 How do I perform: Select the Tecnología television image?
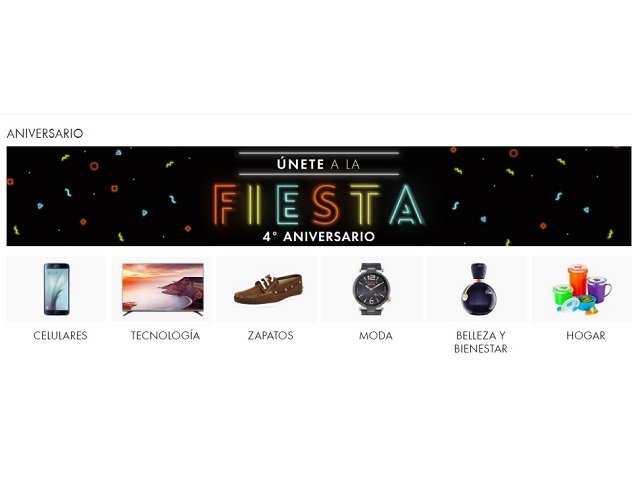click(163, 289)
